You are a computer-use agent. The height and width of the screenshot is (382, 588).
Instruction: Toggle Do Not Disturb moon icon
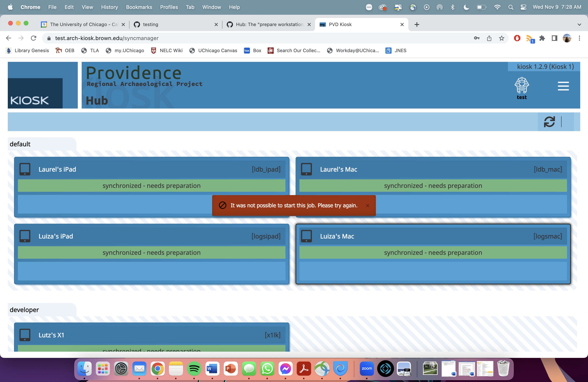(466, 7)
